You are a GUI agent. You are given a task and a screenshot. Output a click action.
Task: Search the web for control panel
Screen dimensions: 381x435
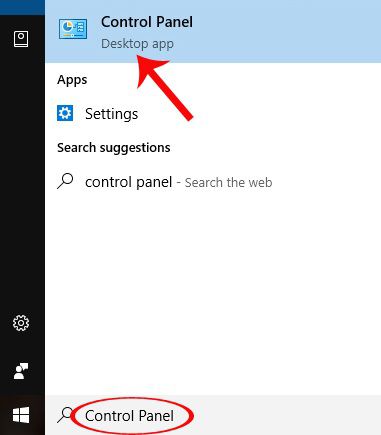pos(213,182)
